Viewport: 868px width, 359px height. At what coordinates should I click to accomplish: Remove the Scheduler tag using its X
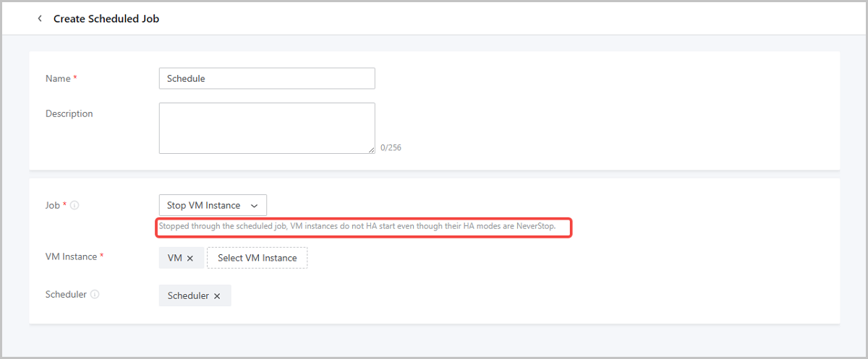point(217,296)
